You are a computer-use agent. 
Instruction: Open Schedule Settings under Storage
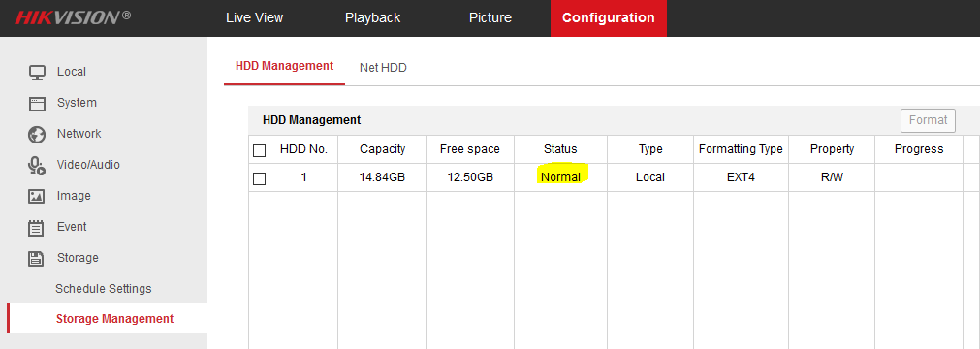tap(103, 289)
